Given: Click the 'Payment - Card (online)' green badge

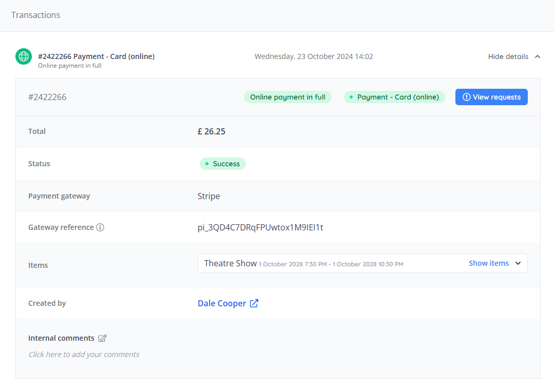Looking at the screenshot, I should 394,97.
